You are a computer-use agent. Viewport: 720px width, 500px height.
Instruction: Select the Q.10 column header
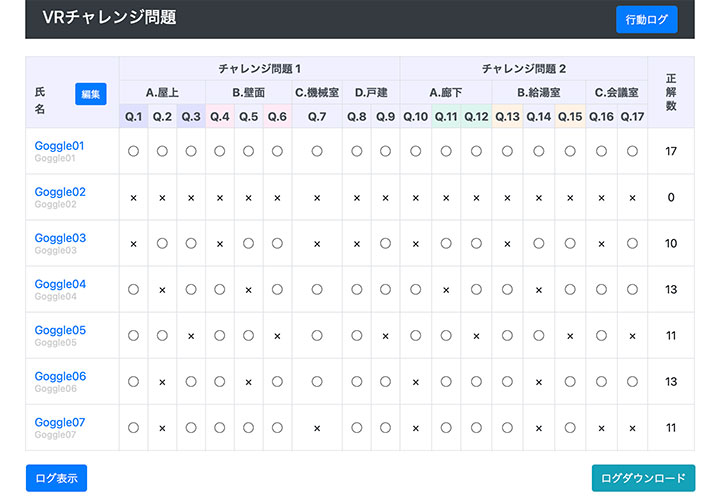416,117
